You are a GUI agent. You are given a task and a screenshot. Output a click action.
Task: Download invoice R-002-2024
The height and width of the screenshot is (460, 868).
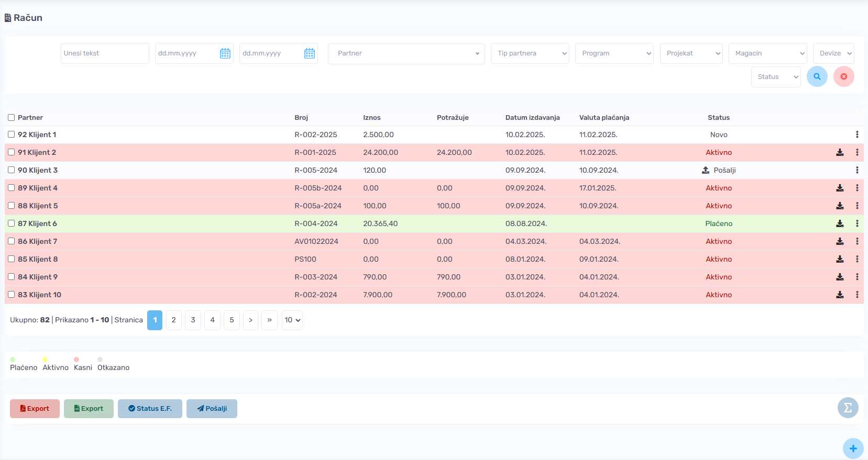(x=840, y=295)
